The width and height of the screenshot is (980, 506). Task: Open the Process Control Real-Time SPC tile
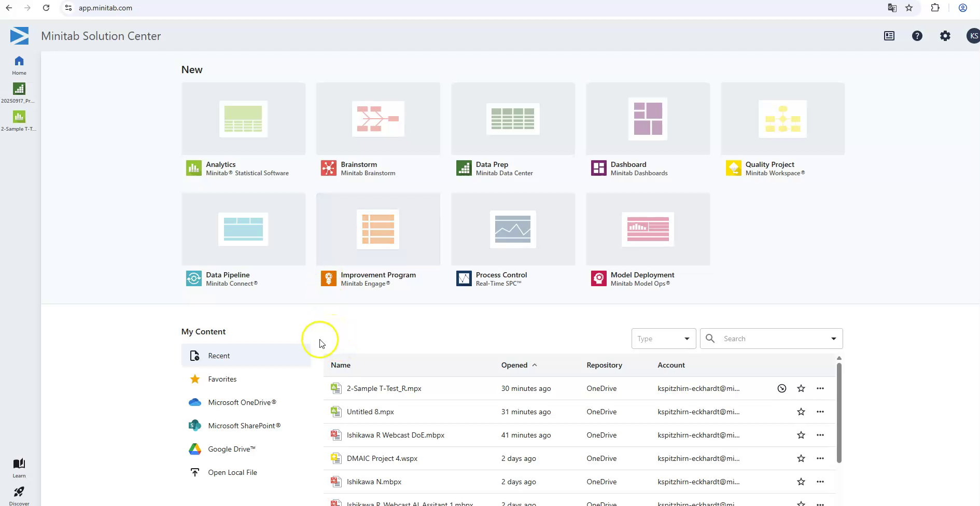click(513, 241)
